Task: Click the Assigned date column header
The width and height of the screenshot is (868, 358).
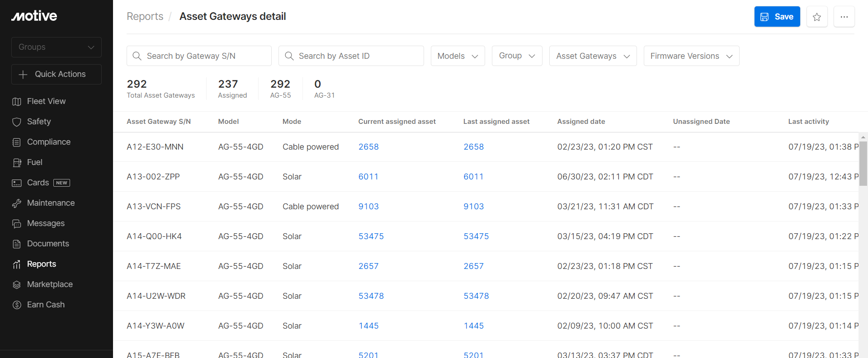Action: click(x=581, y=122)
